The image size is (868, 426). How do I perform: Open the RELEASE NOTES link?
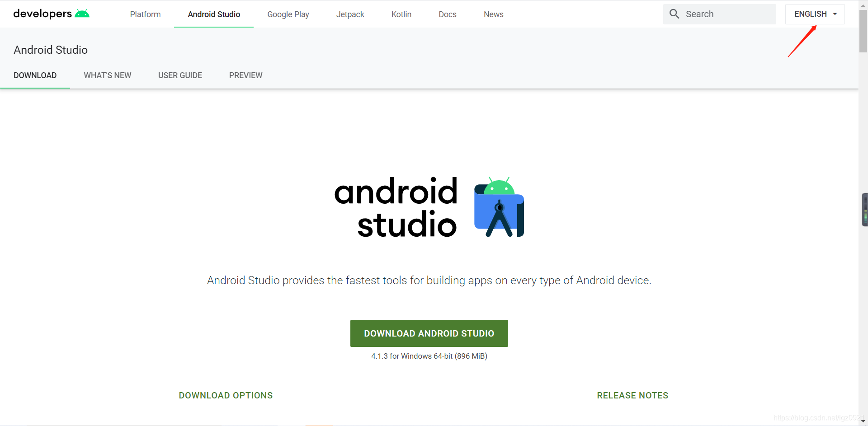pos(632,395)
